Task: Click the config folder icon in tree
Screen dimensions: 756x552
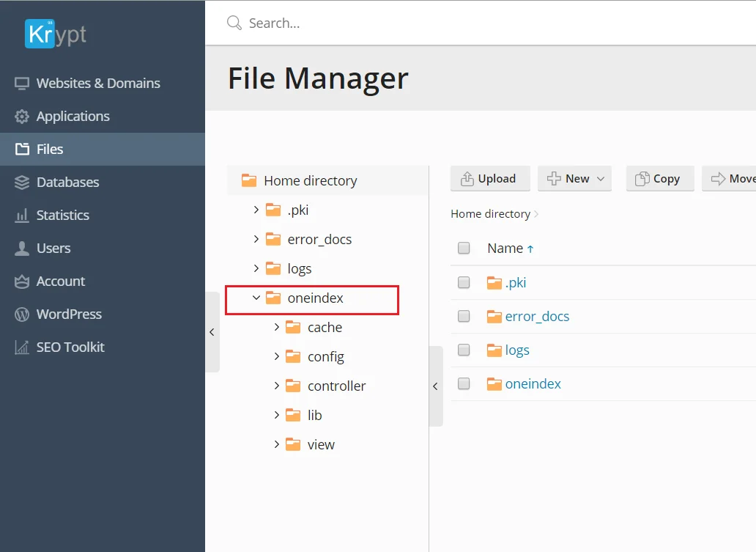Action: (x=293, y=356)
